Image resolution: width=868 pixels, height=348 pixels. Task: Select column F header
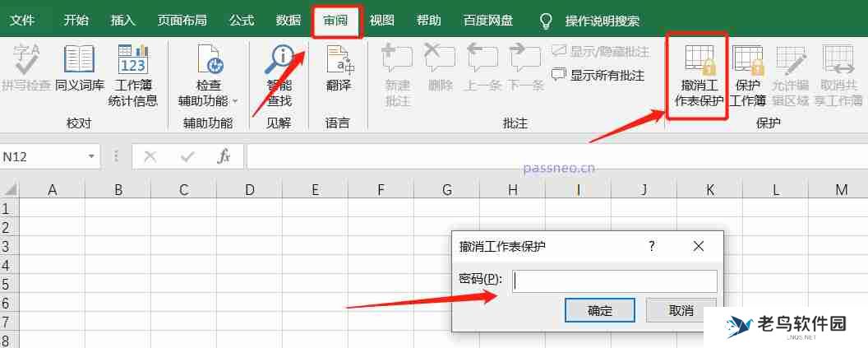pos(381,191)
